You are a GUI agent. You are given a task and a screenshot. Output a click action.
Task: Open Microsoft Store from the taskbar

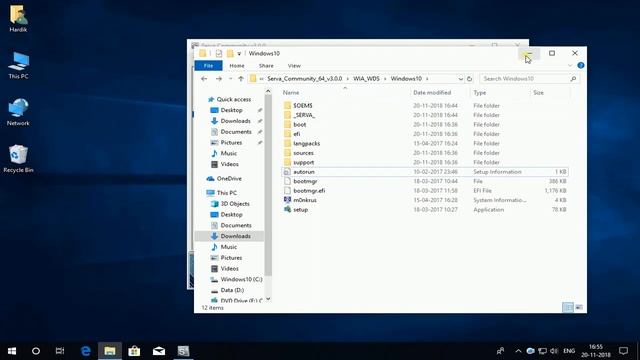134,351
